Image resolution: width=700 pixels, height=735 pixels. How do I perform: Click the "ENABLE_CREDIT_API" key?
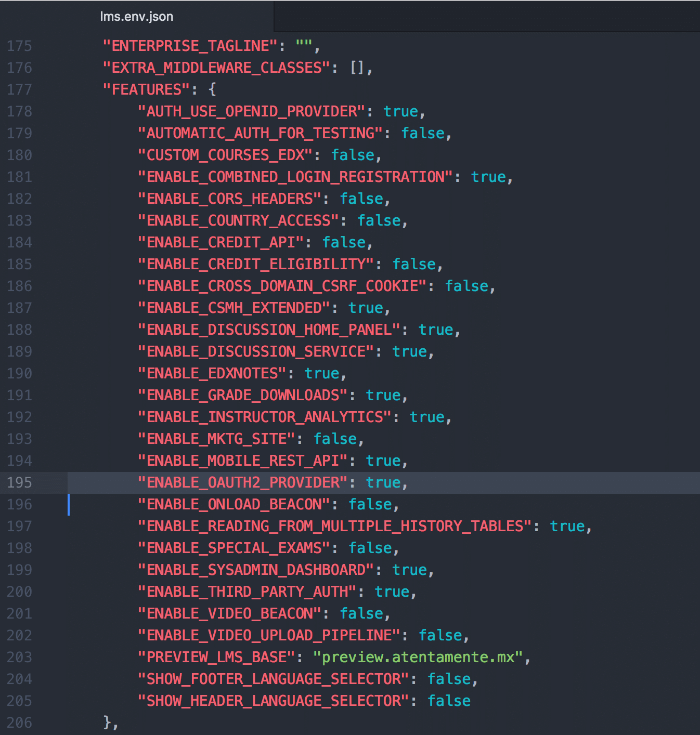(x=222, y=242)
